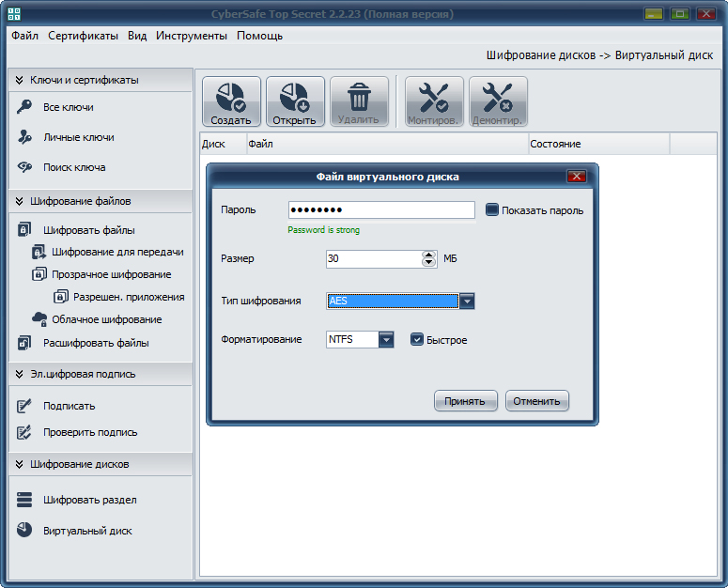This screenshot has height=588, width=728.
Task: Click the Поиск ключа search icon
Action: (24, 166)
